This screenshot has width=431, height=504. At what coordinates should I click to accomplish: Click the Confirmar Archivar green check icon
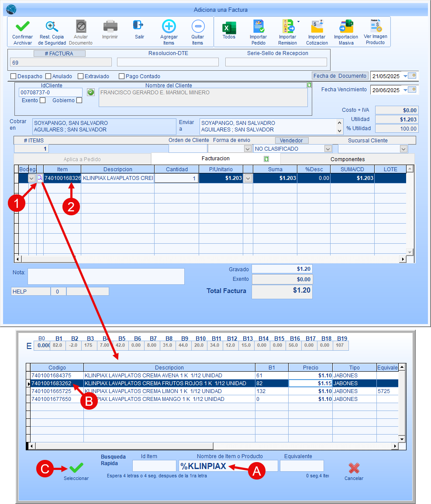coord(23,26)
